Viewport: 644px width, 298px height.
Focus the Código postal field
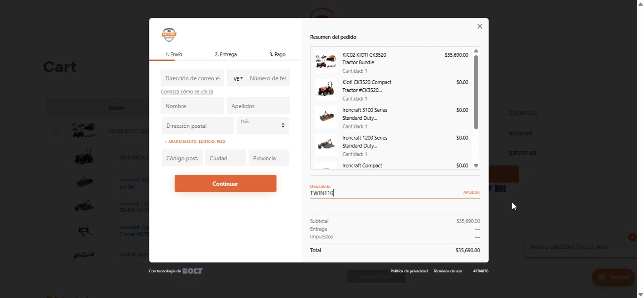tap(182, 158)
